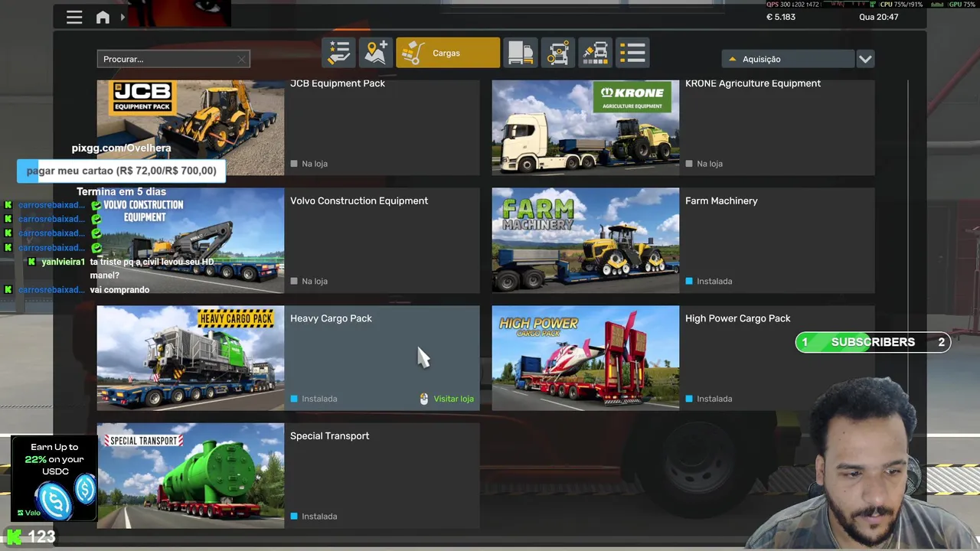Toggle sort direction arrow beside Aquisição
The height and width of the screenshot is (551, 980).
tap(732, 59)
